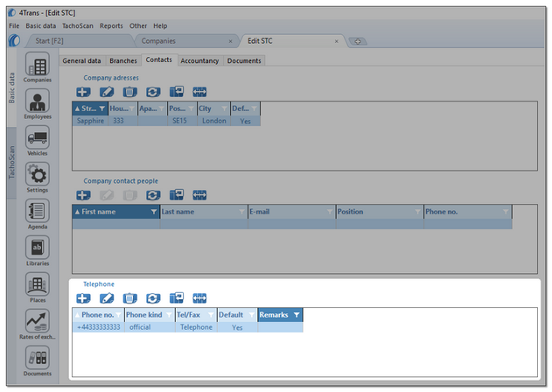The height and width of the screenshot is (392, 552).
Task: Open filter on Default column
Action: tap(252, 315)
